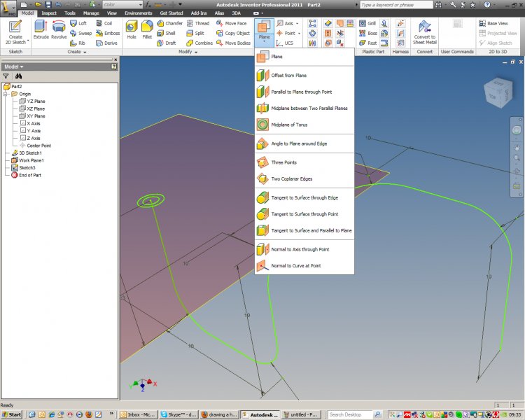This screenshot has width=525, height=420.
Task: Open the Axis dropdown arrow
Action: 297,23
